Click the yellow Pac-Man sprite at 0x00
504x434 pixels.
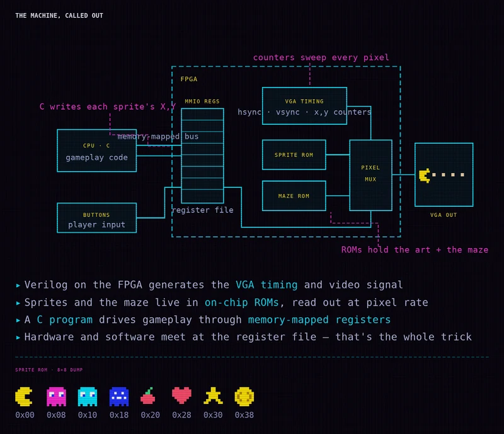tap(24, 396)
